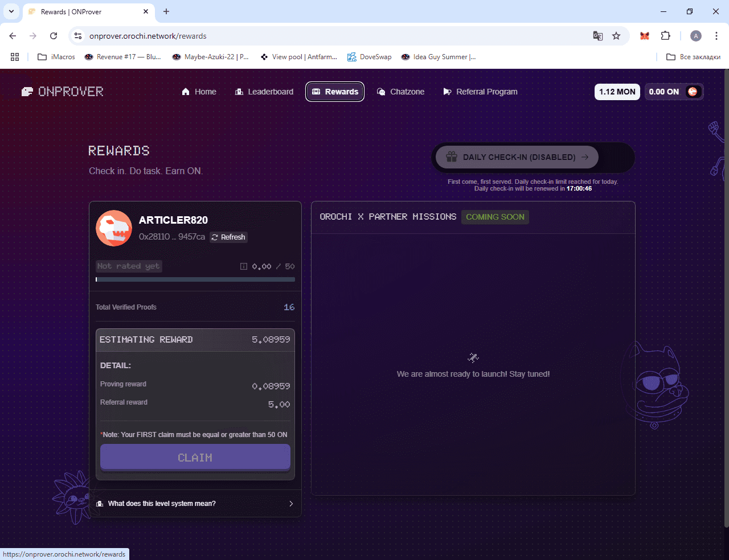The width and height of the screenshot is (729, 560).
Task: Click the level progress bar
Action: point(195,279)
